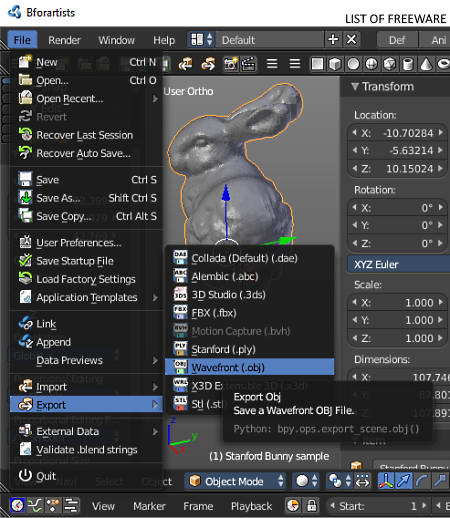This screenshot has height=518, width=450.
Task: Open the Object Mode dropdown
Action: tap(235, 481)
